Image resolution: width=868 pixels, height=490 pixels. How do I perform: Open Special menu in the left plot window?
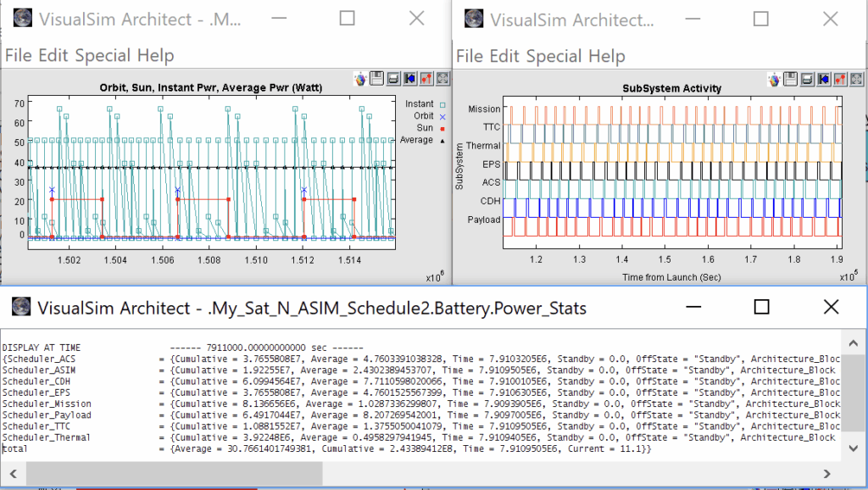104,56
